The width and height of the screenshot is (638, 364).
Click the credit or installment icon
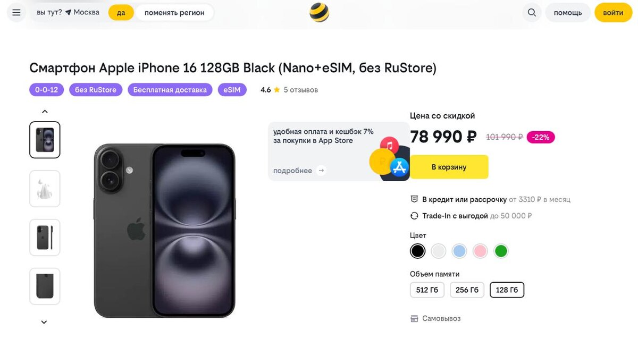[414, 199]
